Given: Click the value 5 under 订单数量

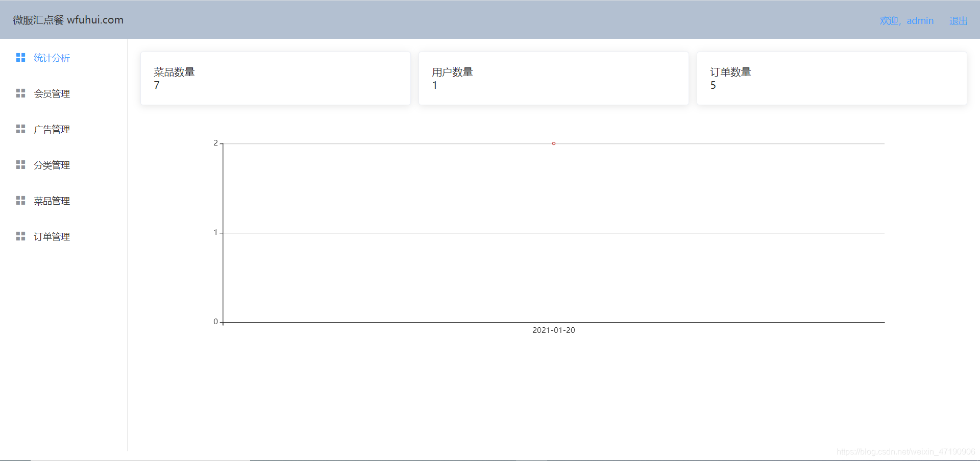Looking at the screenshot, I should coord(713,85).
